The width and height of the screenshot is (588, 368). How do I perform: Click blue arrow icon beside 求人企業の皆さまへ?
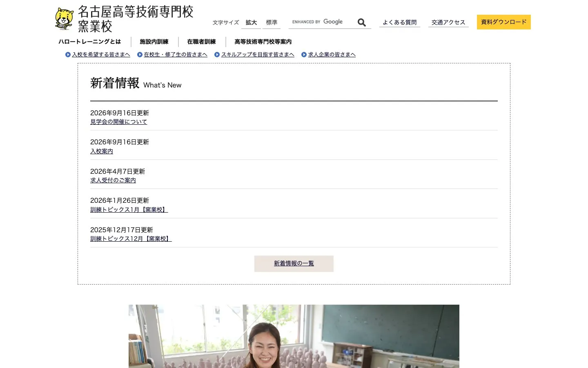(304, 55)
